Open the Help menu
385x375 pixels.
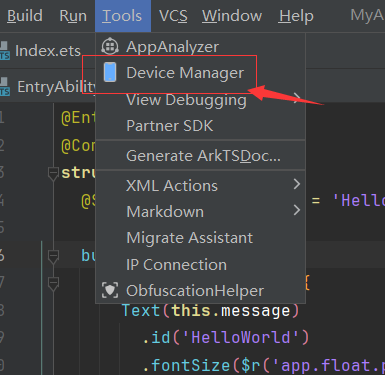tap(296, 16)
